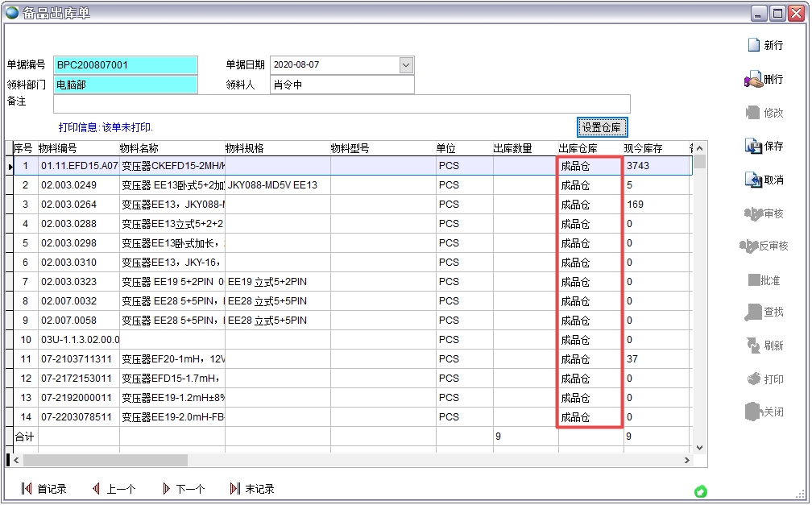
Task: Open the 单据日期 date dropdown
Action: point(406,65)
